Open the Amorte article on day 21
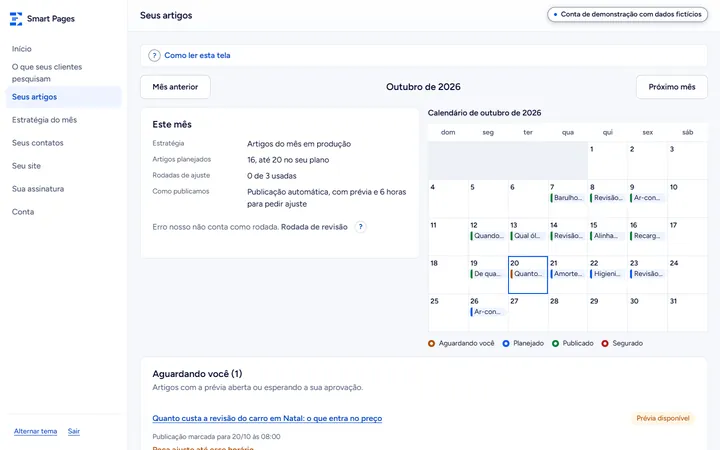The height and width of the screenshot is (450, 720). (x=568, y=274)
